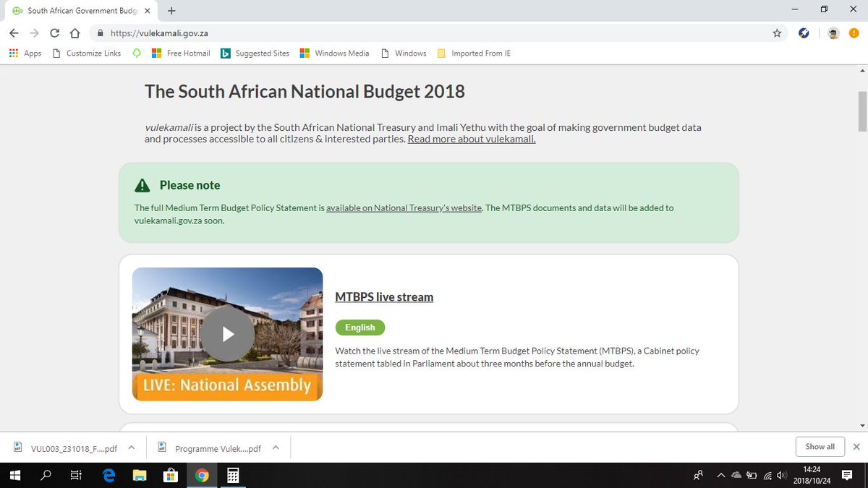Viewport: 868px width, 488px height.
Task: Open the Chrome profile avatar
Action: pyautogui.click(x=833, y=33)
